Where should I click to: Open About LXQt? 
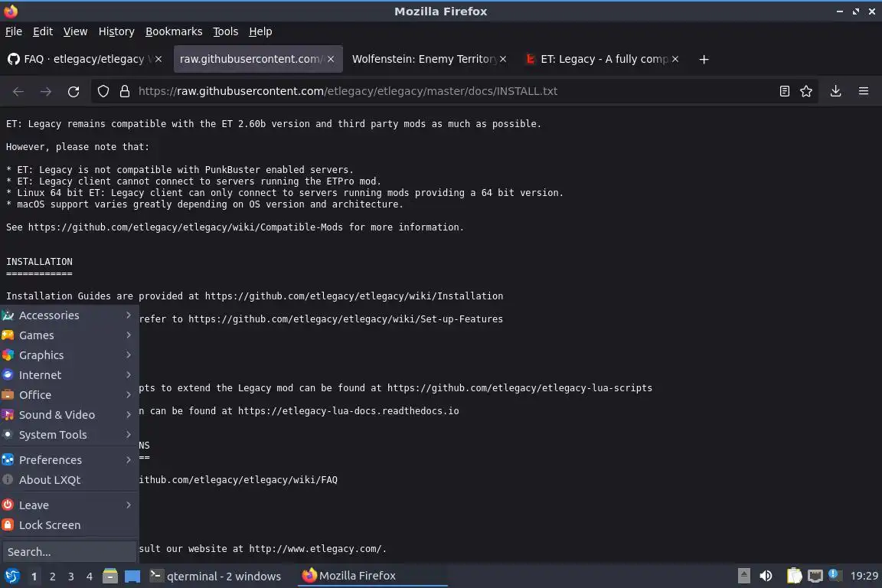coord(69,480)
